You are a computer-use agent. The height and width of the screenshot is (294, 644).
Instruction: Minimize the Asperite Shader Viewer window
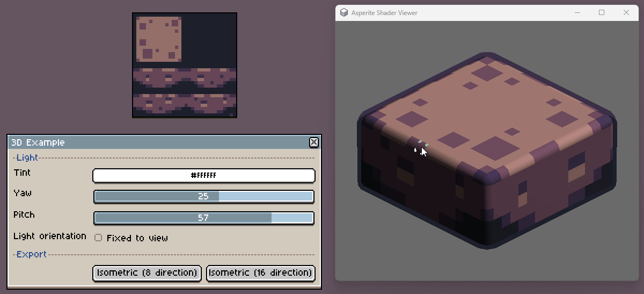pos(577,12)
